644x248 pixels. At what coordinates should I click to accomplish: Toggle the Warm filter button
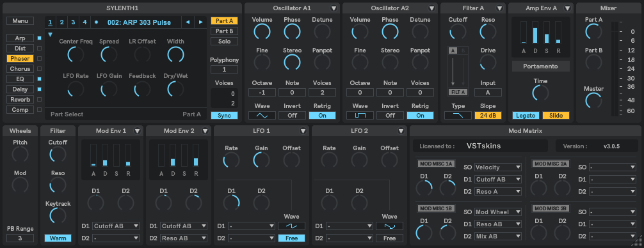point(58,238)
